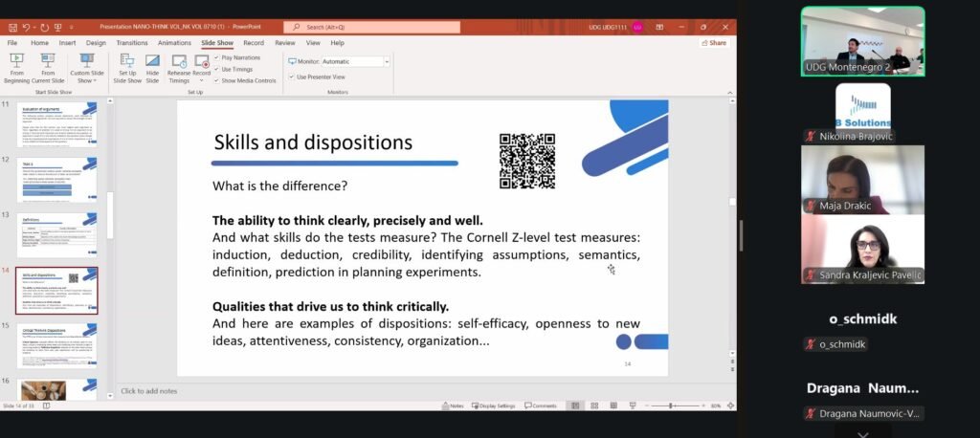Toggle the Notes button in status bar

(453, 405)
